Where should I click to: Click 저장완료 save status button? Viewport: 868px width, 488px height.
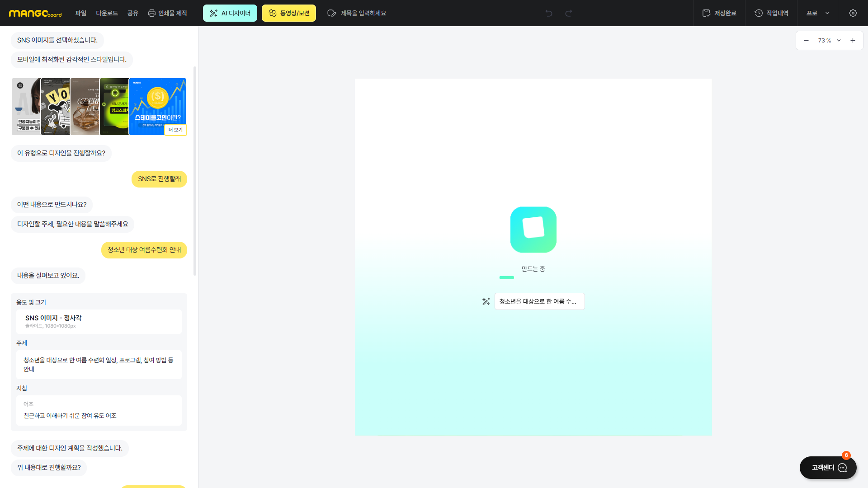pyautogui.click(x=719, y=13)
